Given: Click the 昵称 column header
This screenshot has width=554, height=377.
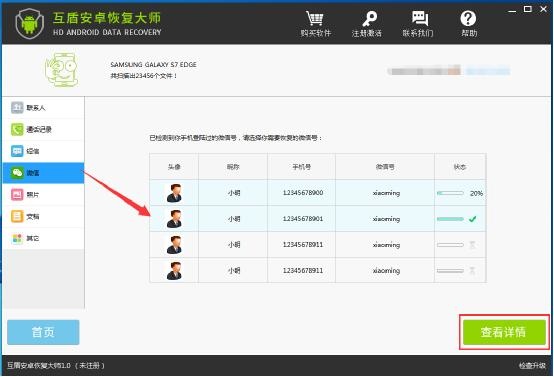Looking at the screenshot, I should [x=233, y=167].
